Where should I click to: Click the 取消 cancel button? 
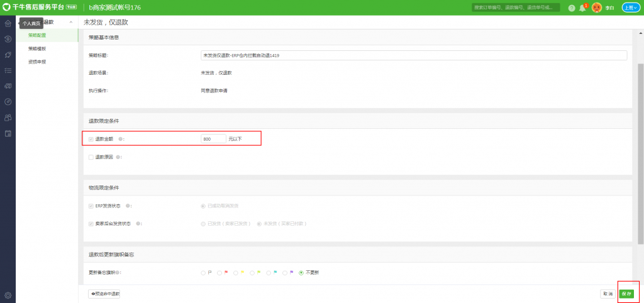point(607,294)
